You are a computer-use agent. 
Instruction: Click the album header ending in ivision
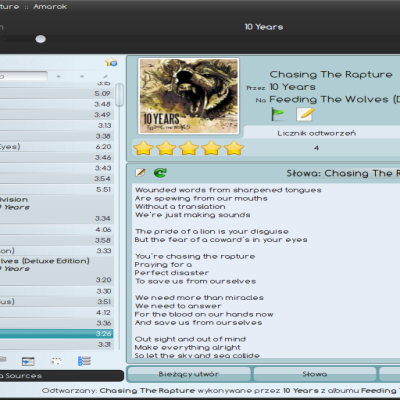(x=57, y=203)
